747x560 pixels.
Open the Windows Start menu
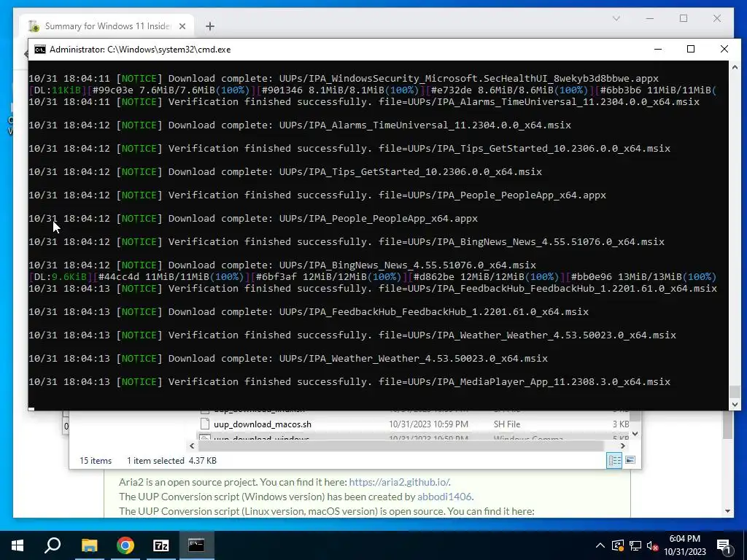(18, 545)
